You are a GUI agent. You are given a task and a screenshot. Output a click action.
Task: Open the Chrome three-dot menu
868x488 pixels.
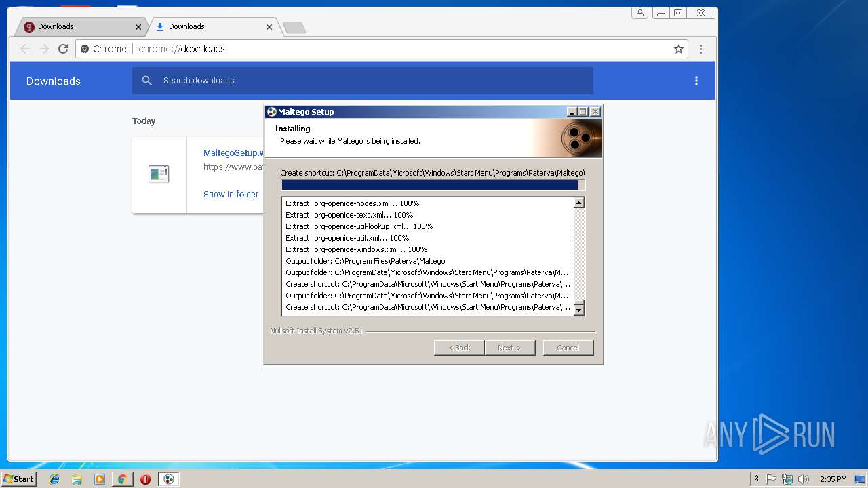[x=701, y=49]
